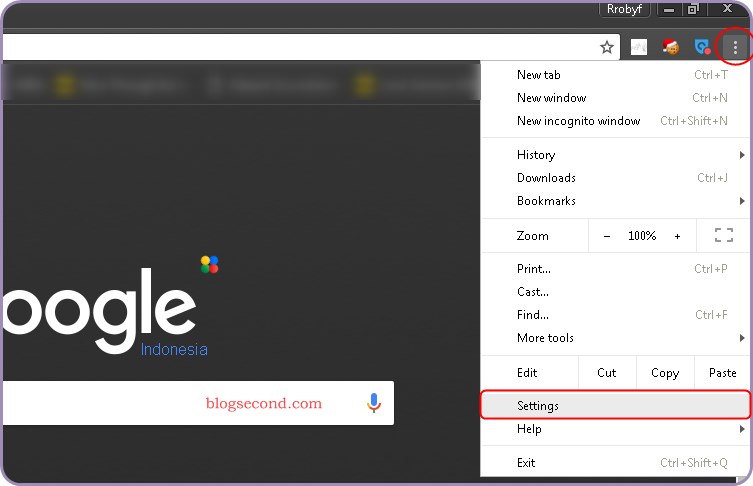Image resolution: width=753 pixels, height=486 pixels.
Task: Minimize the Chrome window
Action: [669, 10]
